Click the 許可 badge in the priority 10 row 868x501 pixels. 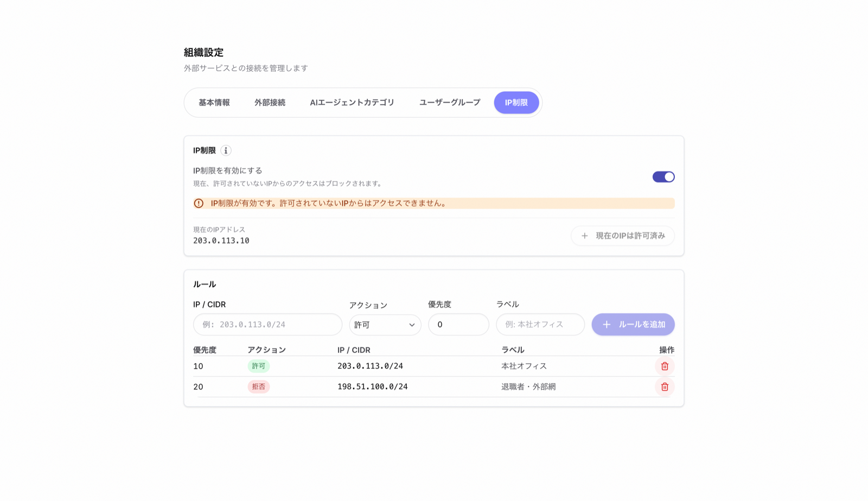tap(259, 366)
